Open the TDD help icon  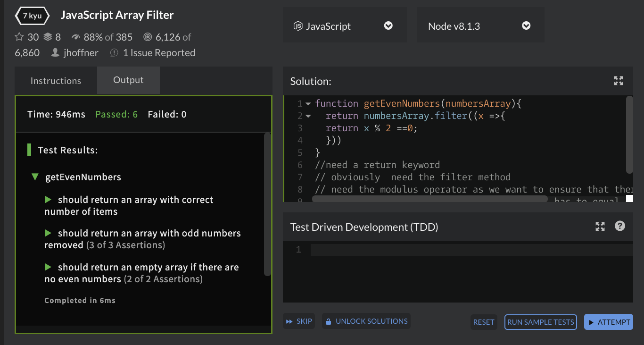tap(619, 227)
